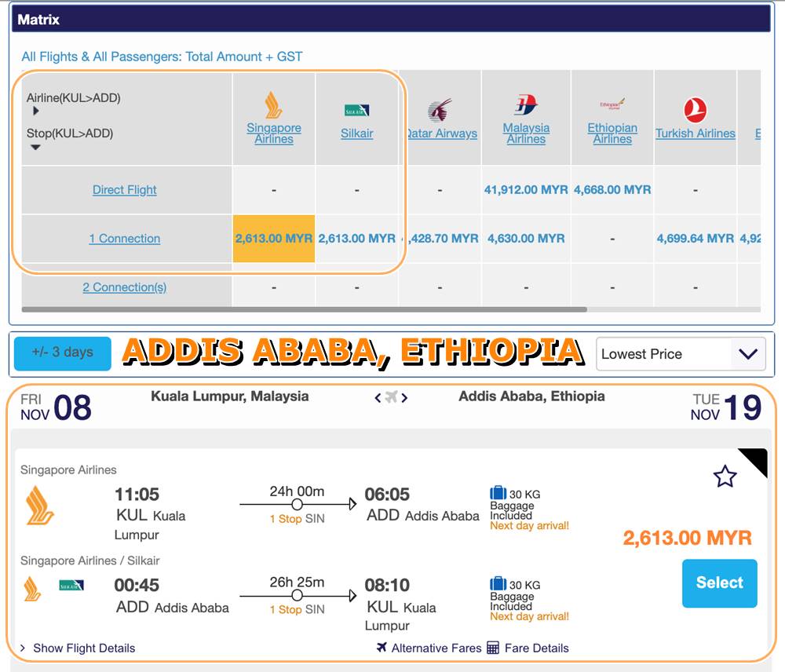Click the outbound arrival time 06:05
Viewport: 785px width, 672px height.
click(387, 495)
